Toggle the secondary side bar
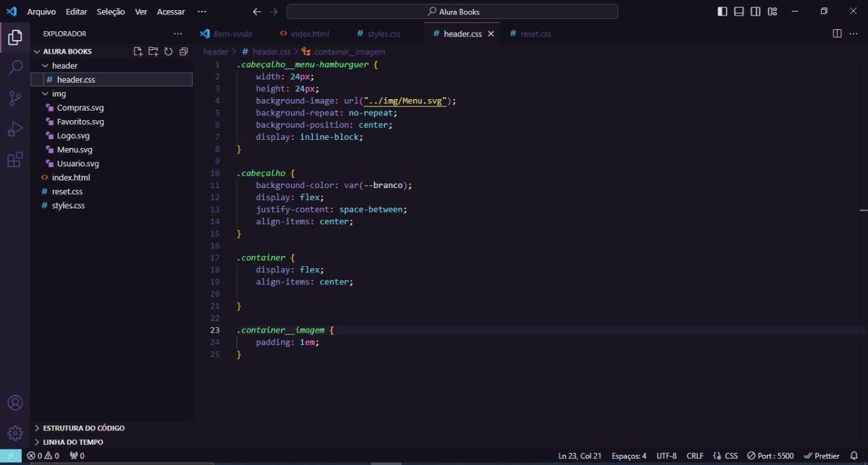 pyautogui.click(x=755, y=12)
